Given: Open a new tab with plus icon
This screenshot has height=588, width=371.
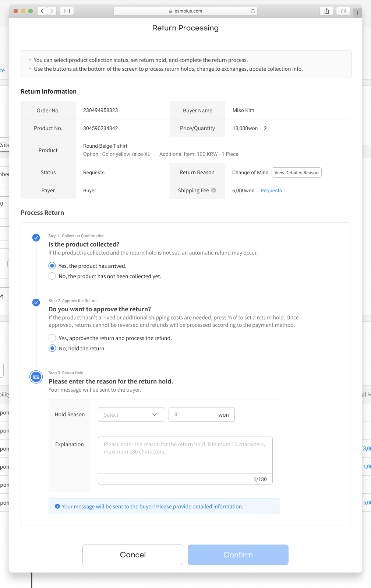Looking at the screenshot, I should (x=357, y=13).
